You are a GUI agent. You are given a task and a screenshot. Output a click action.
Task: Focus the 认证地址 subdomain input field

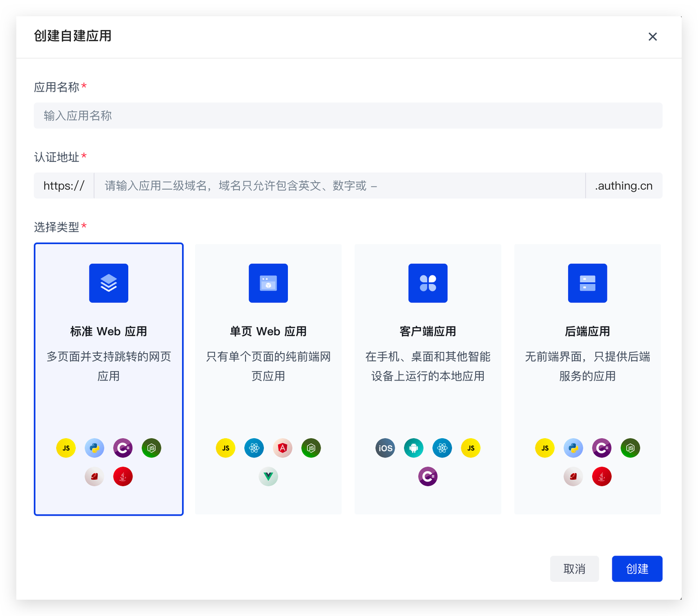[x=339, y=186]
